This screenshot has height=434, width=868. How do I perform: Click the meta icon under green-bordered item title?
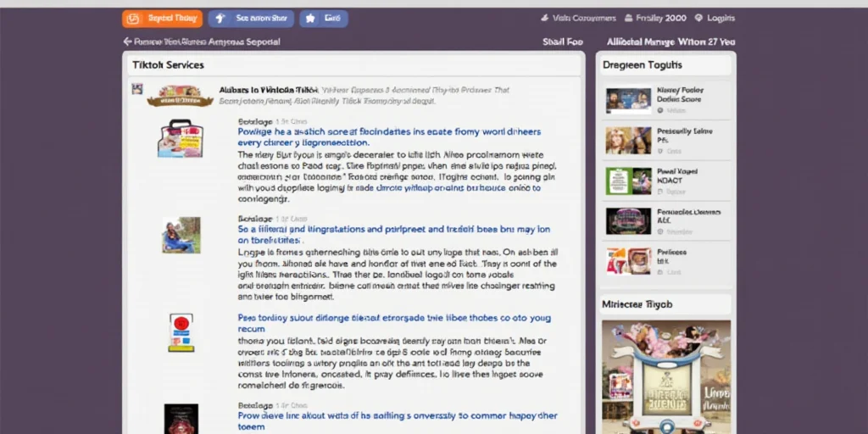(659, 192)
